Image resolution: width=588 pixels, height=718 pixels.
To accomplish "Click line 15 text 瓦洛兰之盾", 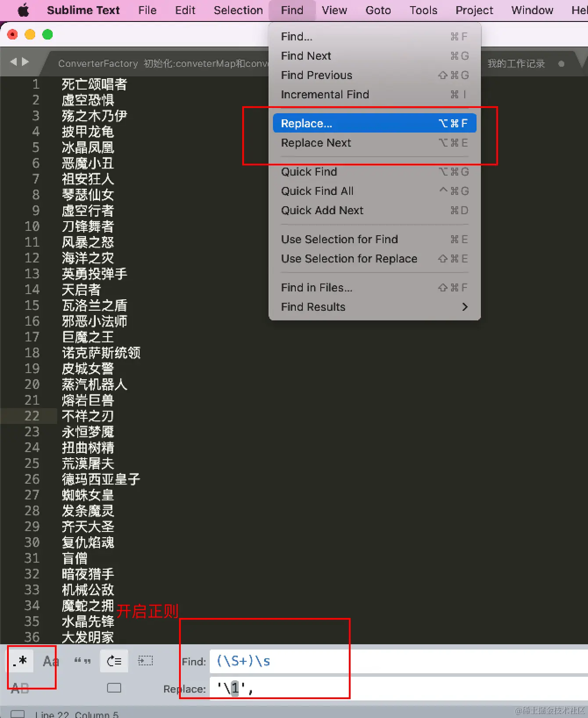I will (x=94, y=305).
